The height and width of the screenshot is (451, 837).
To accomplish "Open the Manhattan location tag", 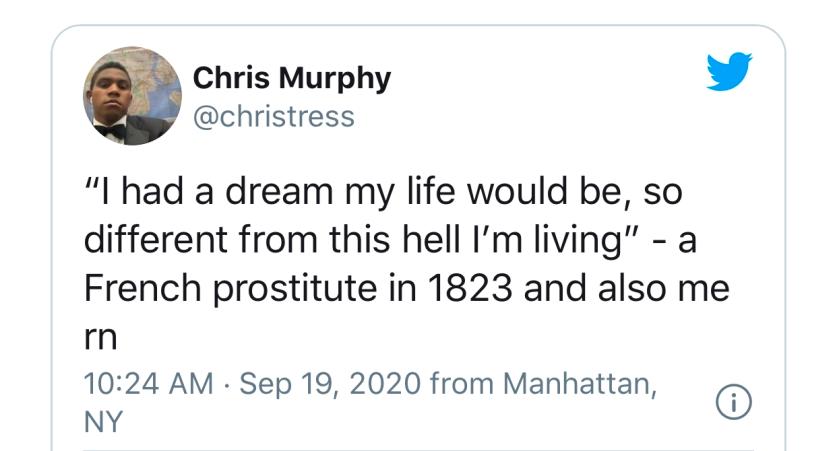I will 580,384.
